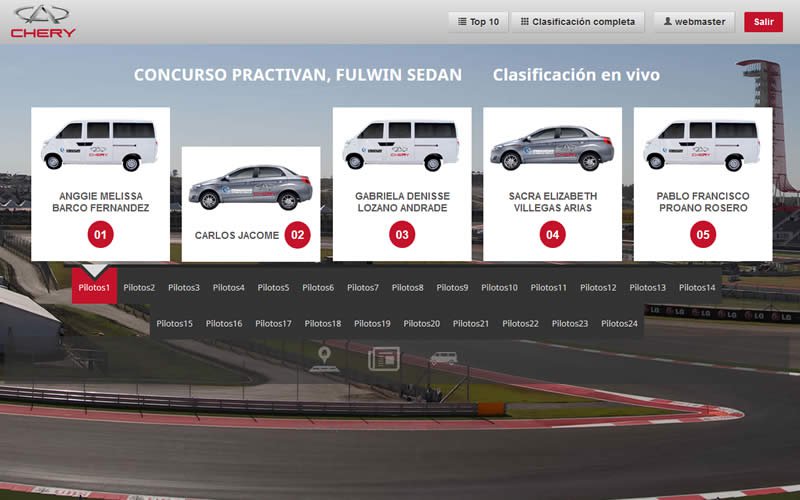Click red rank badge 04
Viewport: 800px width, 500px height.
coord(552,235)
